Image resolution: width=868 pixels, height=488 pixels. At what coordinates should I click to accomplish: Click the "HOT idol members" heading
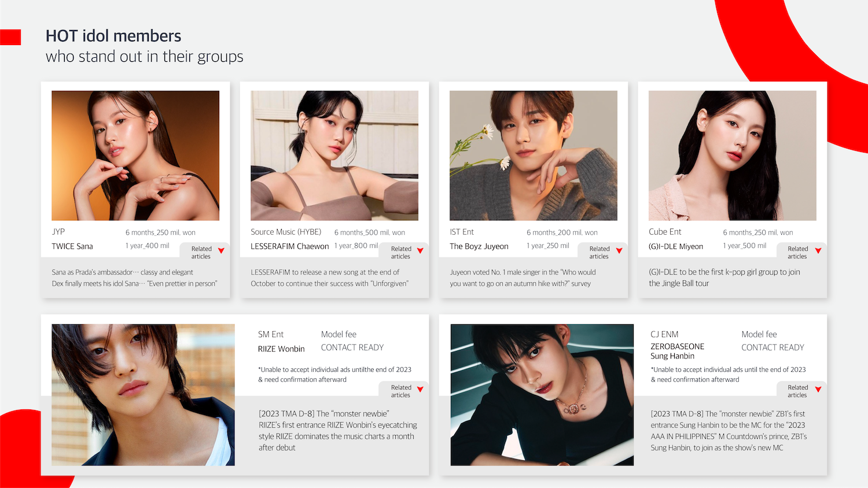click(x=113, y=36)
